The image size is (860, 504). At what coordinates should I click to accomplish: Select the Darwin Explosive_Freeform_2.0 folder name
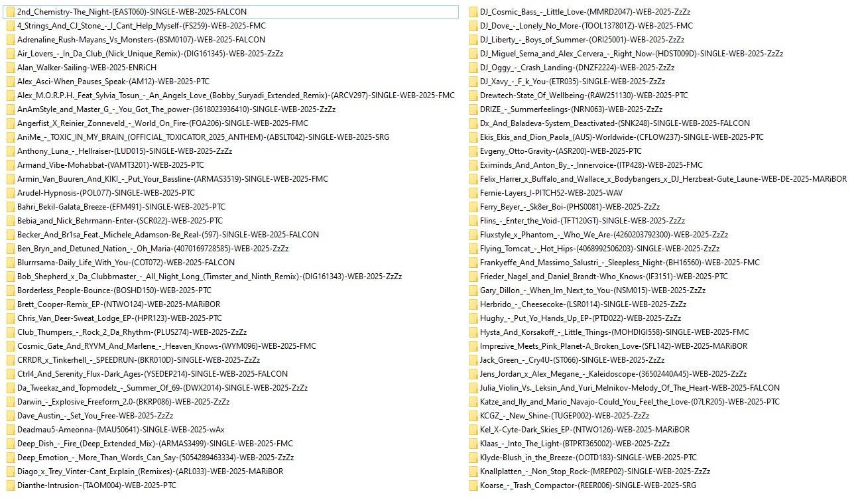pos(123,402)
